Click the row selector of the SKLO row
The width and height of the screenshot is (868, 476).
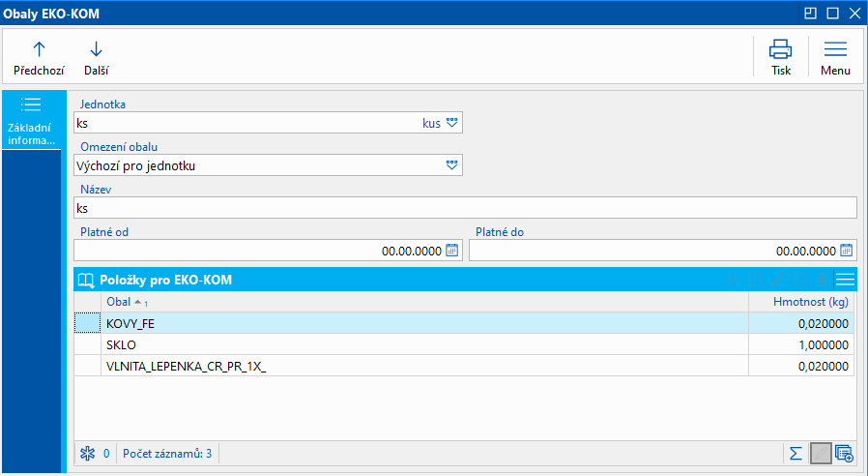[87, 344]
